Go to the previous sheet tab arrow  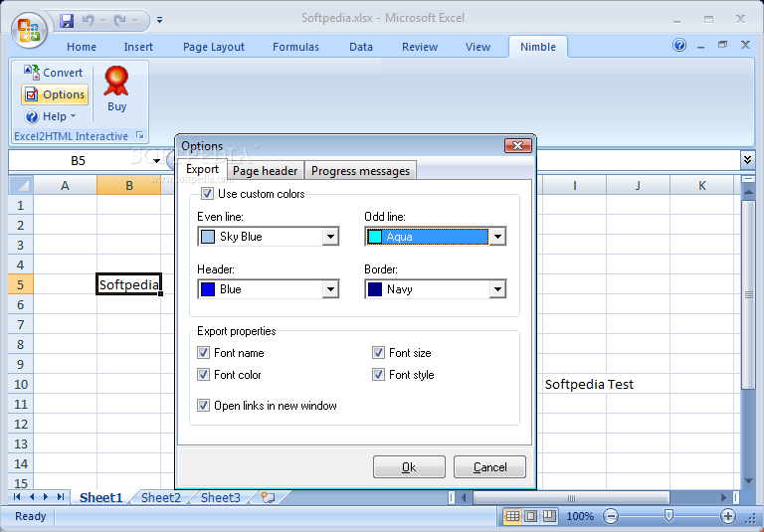point(32,497)
